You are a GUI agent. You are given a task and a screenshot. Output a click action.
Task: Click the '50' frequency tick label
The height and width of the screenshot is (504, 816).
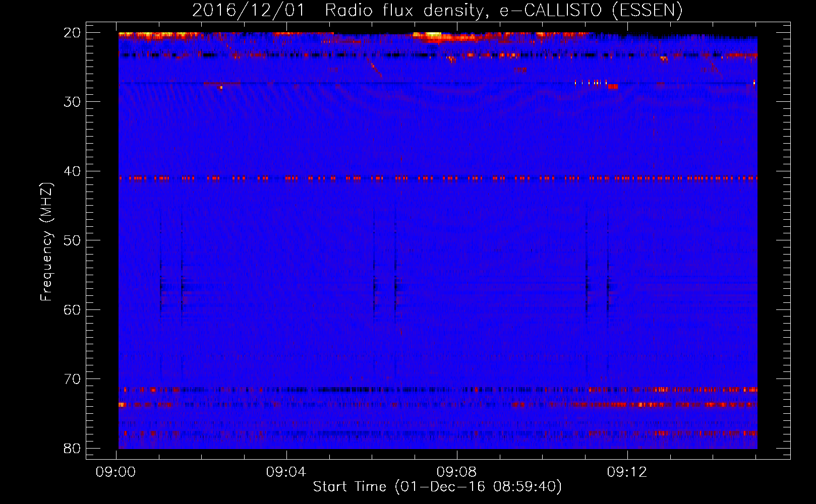point(72,240)
